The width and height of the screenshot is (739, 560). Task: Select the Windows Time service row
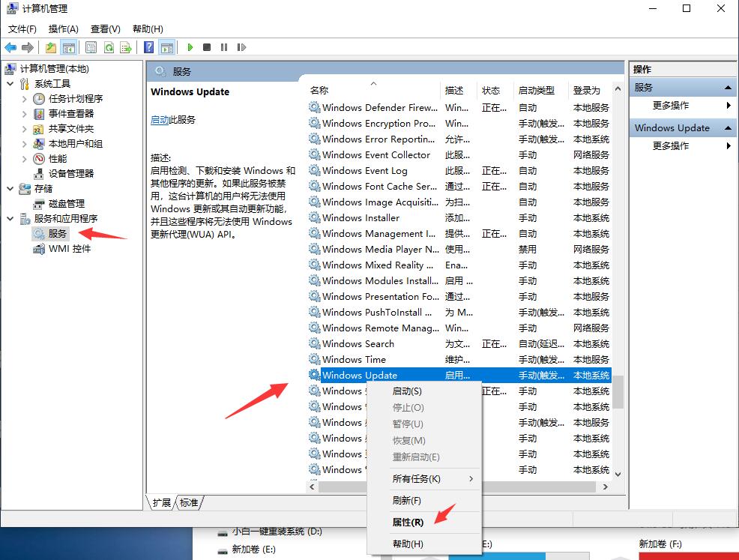click(x=459, y=360)
